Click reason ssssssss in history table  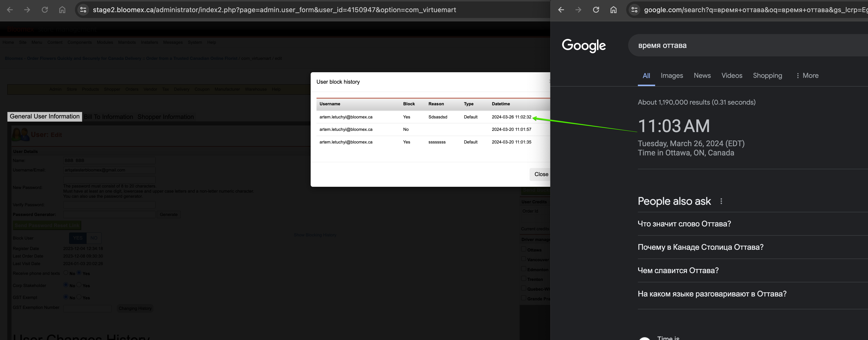(x=437, y=142)
